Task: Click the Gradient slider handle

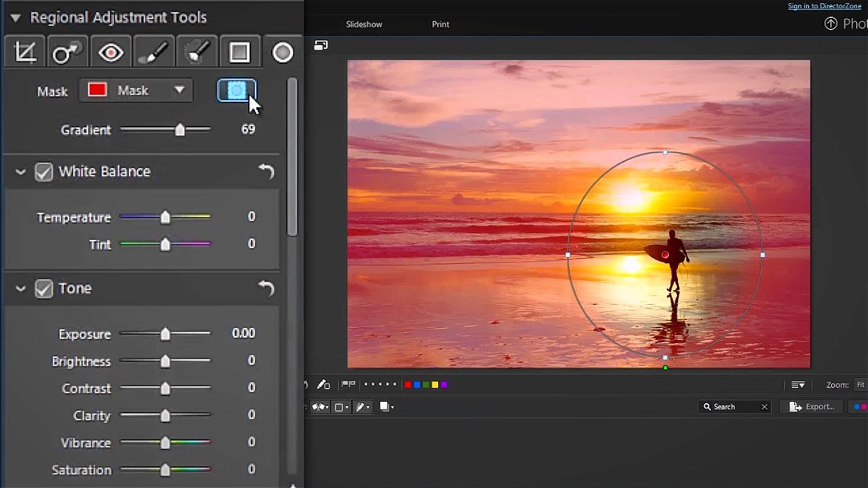Action: click(x=180, y=129)
